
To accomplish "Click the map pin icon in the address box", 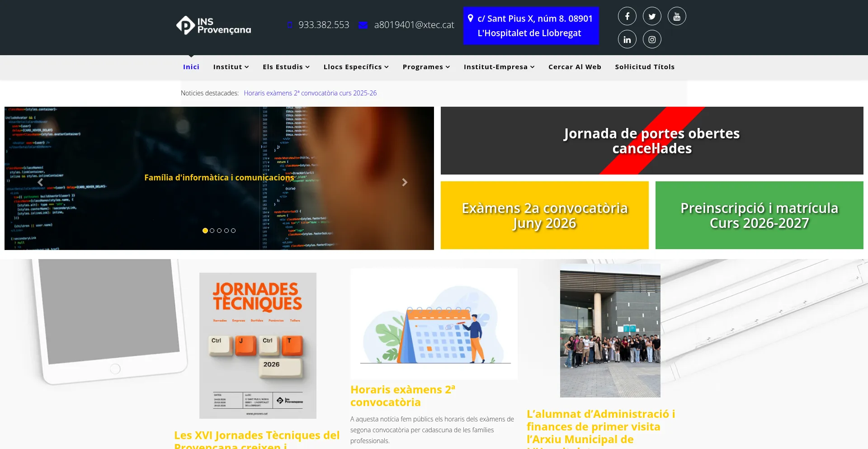I will coord(470,18).
